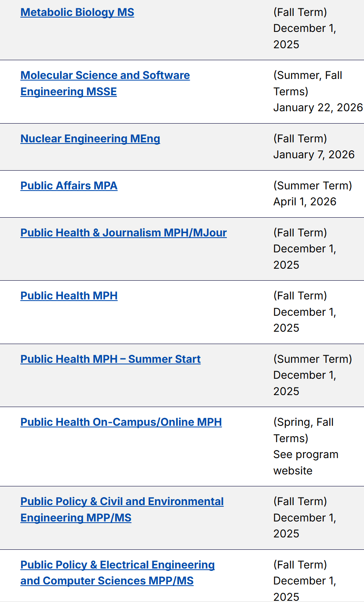Select the plain Public Health MPH link

[x=69, y=296]
